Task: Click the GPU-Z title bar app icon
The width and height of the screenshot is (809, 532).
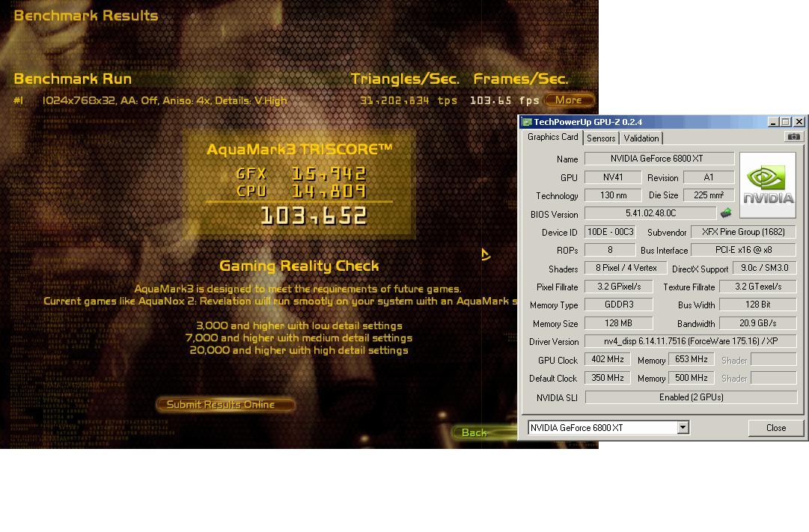Action: (527, 122)
